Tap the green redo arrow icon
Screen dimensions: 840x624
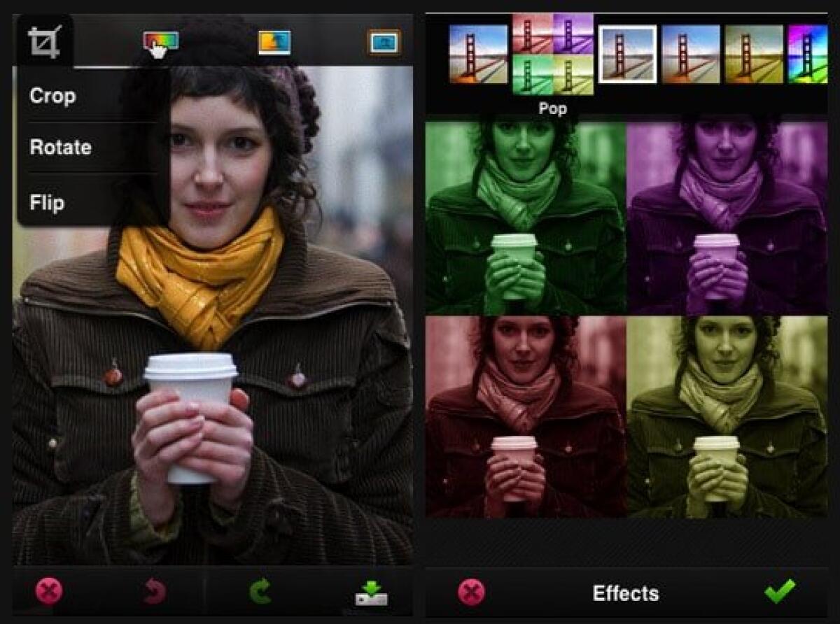pyautogui.click(x=260, y=592)
